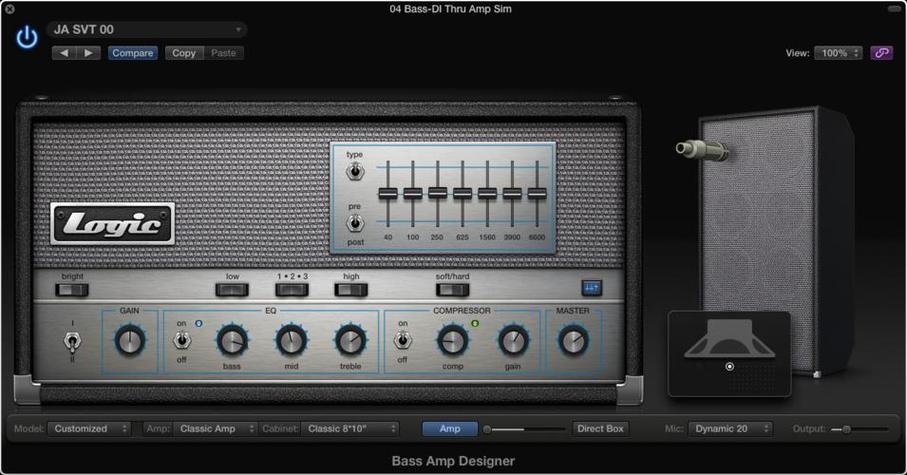
Task: Click the 100 Hz EQ fader
Action: click(x=412, y=194)
